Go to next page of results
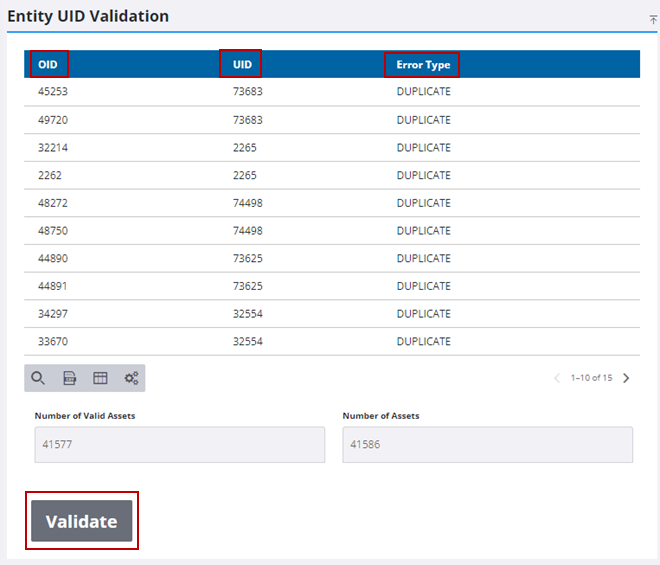Viewport: 660px width, 565px height. pos(626,378)
